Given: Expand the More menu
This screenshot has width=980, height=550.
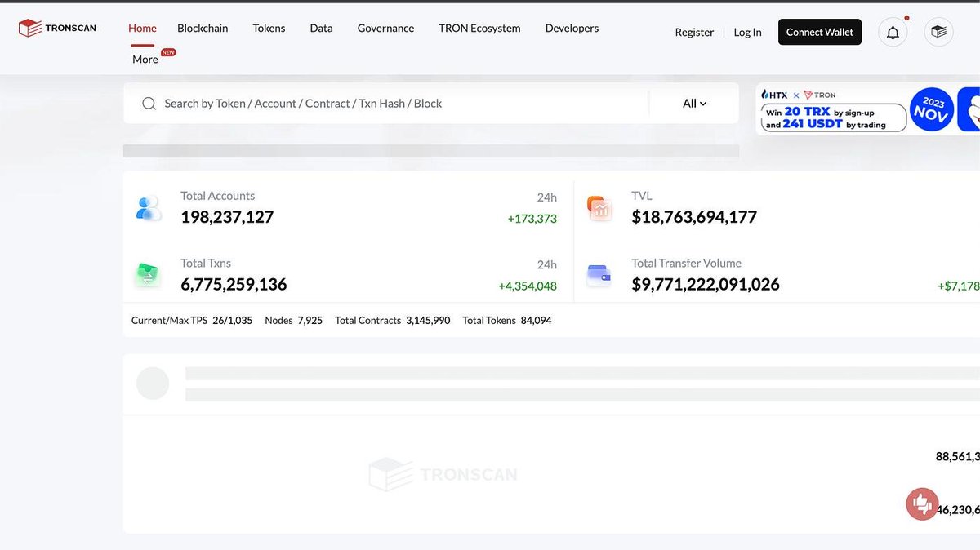Looking at the screenshot, I should (145, 59).
